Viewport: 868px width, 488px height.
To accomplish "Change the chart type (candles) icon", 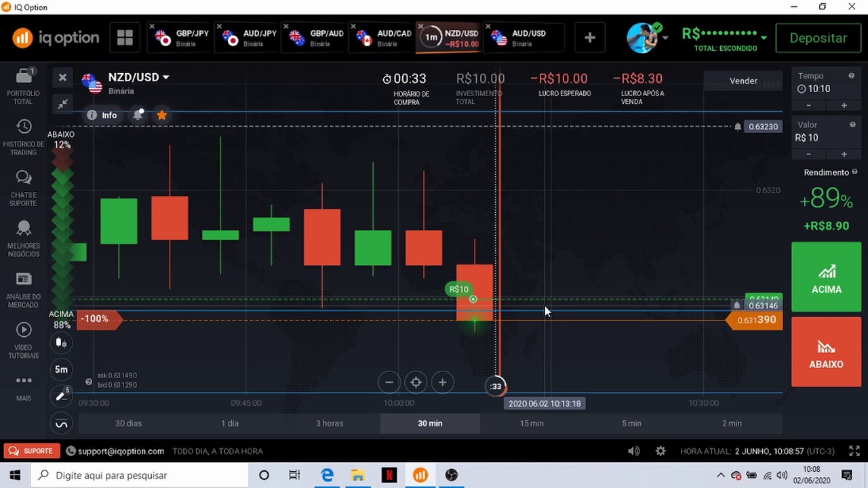I will (x=61, y=342).
